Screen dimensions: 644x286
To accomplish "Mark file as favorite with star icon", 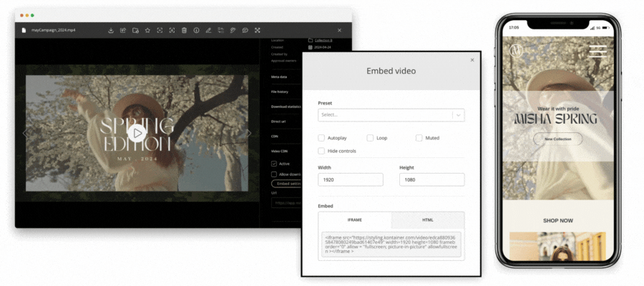I will pos(147,30).
